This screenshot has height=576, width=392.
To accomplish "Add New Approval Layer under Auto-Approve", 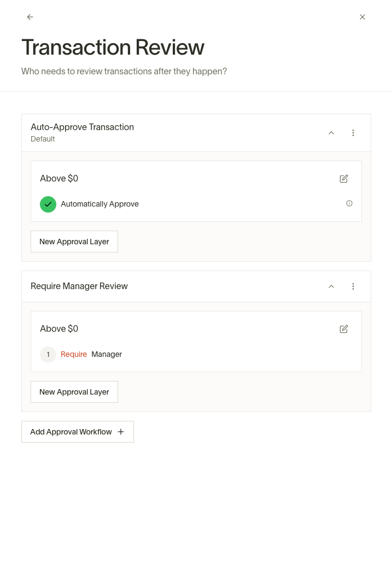I will click(74, 242).
